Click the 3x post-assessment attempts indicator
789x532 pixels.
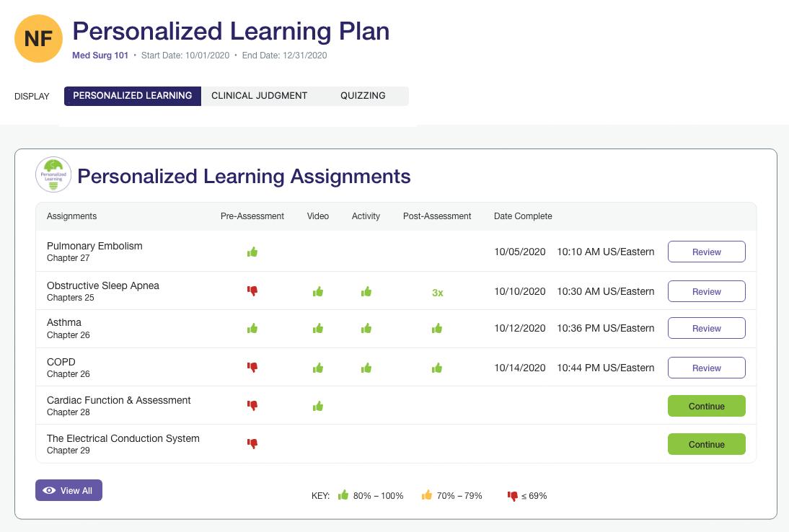point(437,292)
